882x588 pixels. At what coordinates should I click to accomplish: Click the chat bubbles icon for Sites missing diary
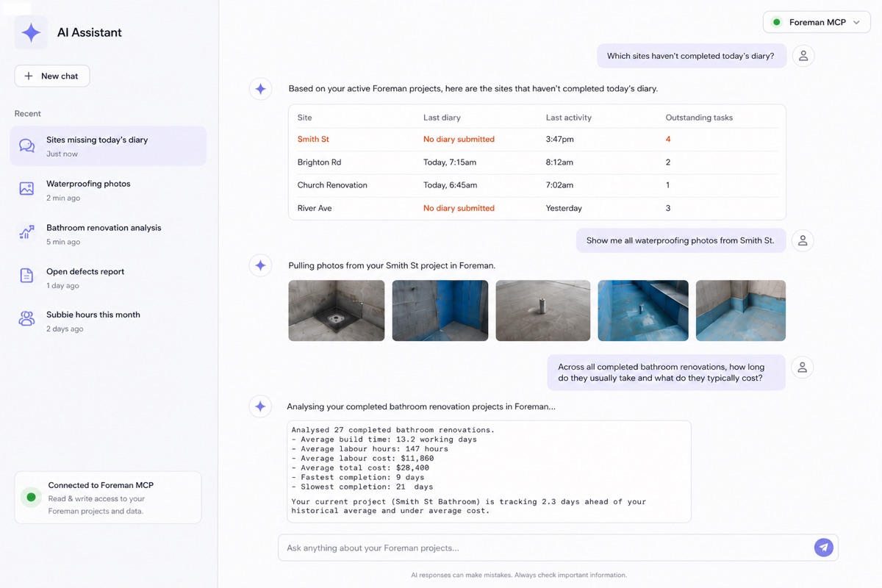pos(26,146)
